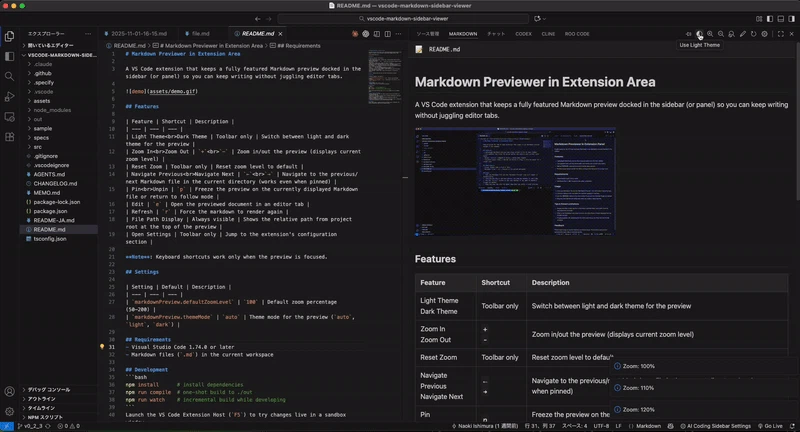Go forward with navigation arrow
Viewport: 800px width, 432px height.
coord(269,19)
